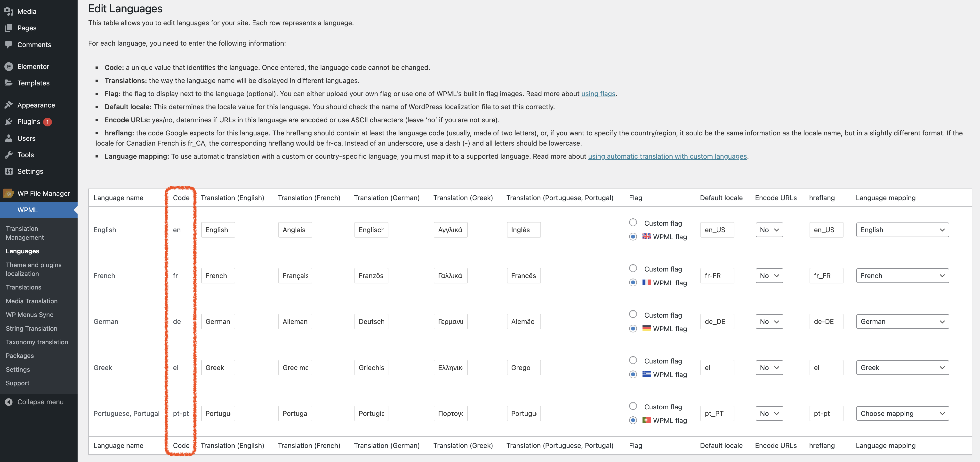This screenshot has height=462, width=980.
Task: Open Encode URLs dropdown for Greek
Action: (769, 368)
